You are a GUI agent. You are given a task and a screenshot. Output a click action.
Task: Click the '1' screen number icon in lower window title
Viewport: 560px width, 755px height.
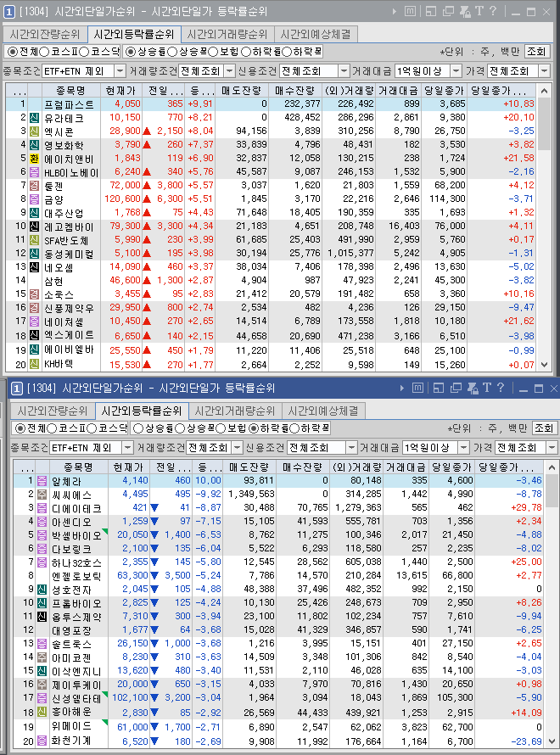(x=16, y=388)
